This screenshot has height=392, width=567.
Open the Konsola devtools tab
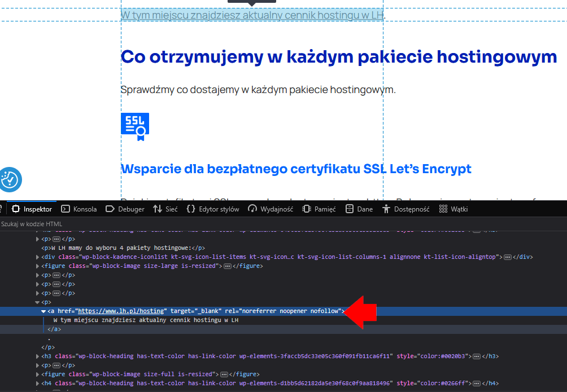(x=78, y=209)
